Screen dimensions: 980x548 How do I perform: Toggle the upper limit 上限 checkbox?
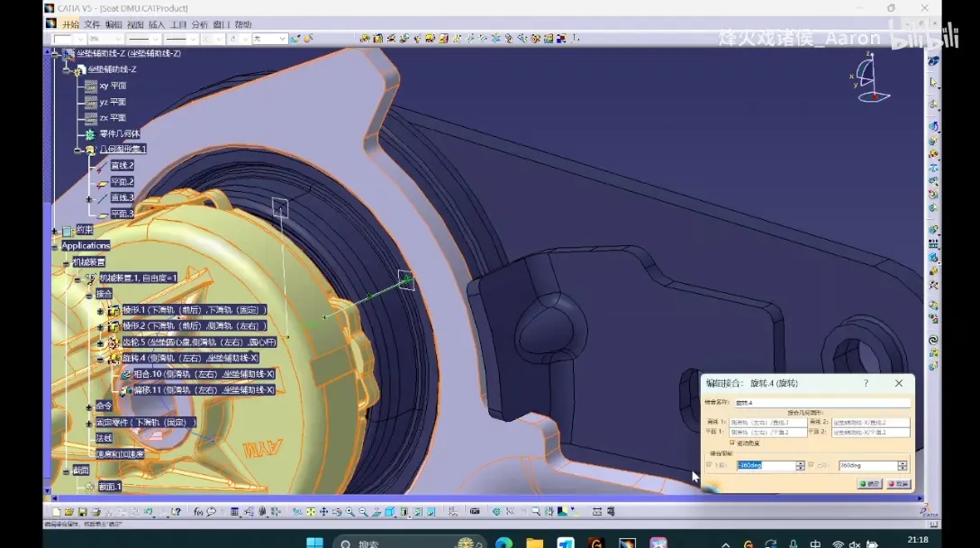click(811, 465)
